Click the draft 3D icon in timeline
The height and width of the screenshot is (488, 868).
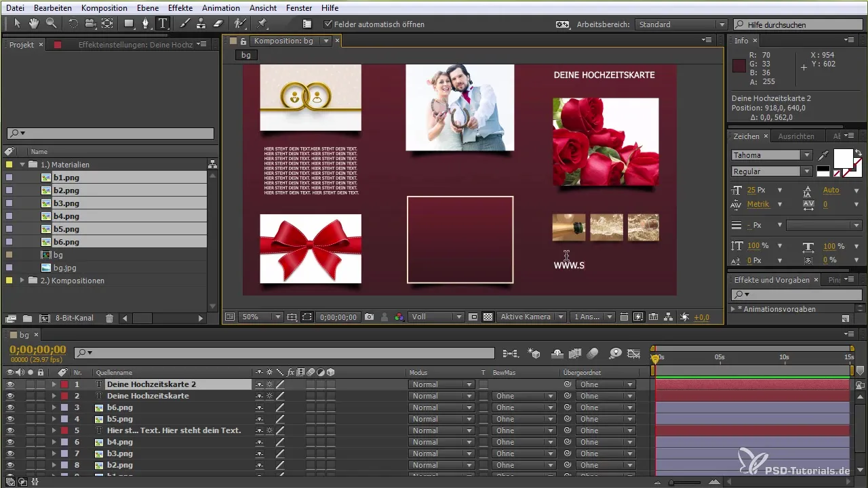(534, 353)
